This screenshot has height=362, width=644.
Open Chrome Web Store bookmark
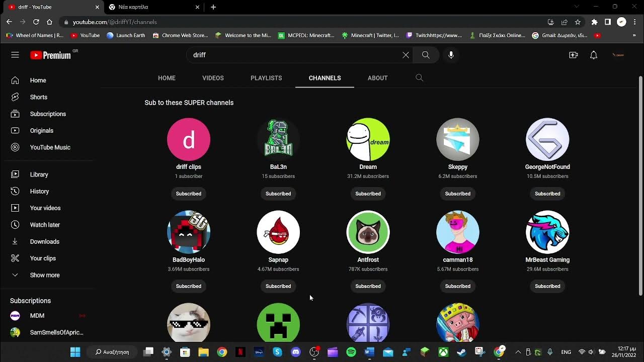pyautogui.click(x=180, y=35)
